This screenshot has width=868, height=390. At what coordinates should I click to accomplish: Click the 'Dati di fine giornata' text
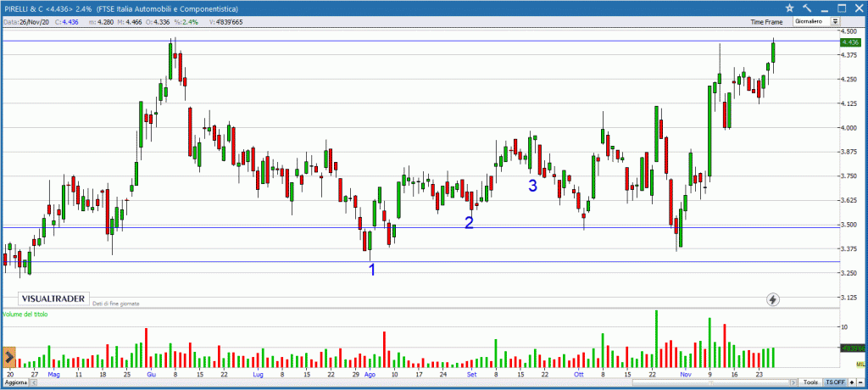[116, 304]
